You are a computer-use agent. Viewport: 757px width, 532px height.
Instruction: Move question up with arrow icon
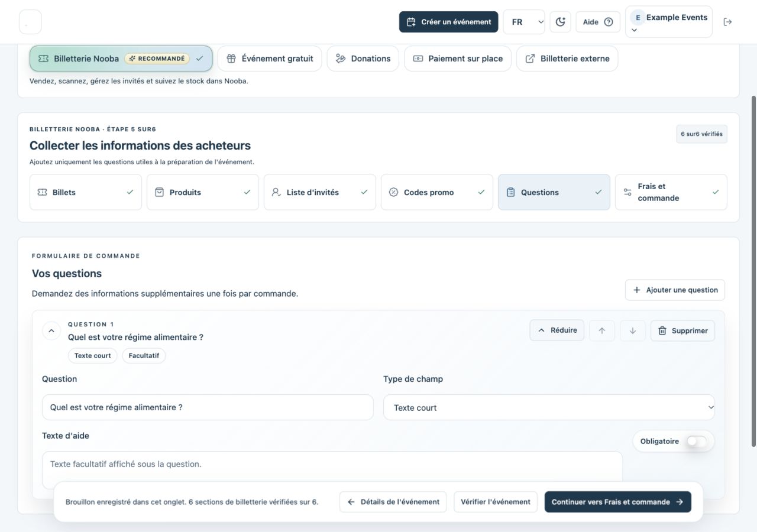(602, 330)
